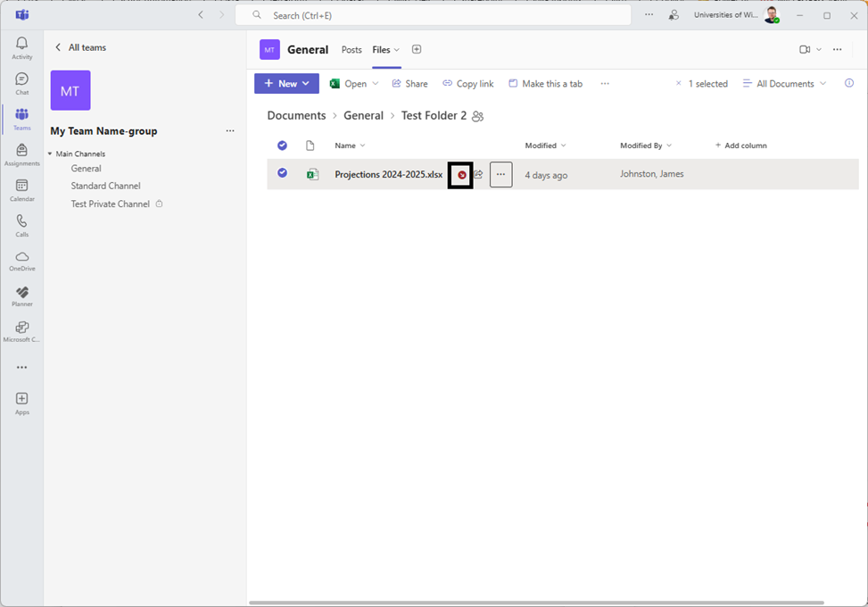Toggle the select all files checkbox

click(x=282, y=146)
